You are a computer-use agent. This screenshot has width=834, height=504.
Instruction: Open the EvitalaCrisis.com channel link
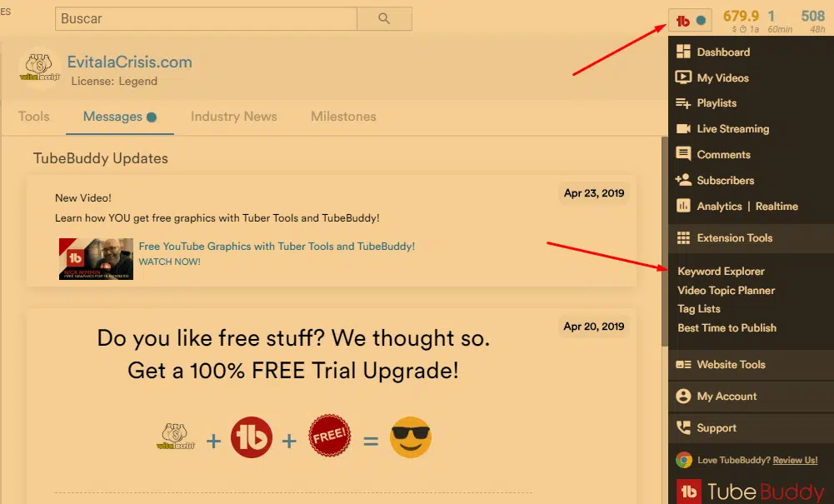click(x=129, y=62)
